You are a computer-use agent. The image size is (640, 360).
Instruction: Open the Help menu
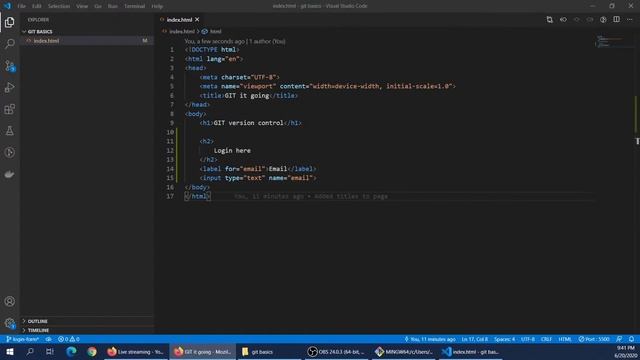pyautogui.click(x=157, y=6)
